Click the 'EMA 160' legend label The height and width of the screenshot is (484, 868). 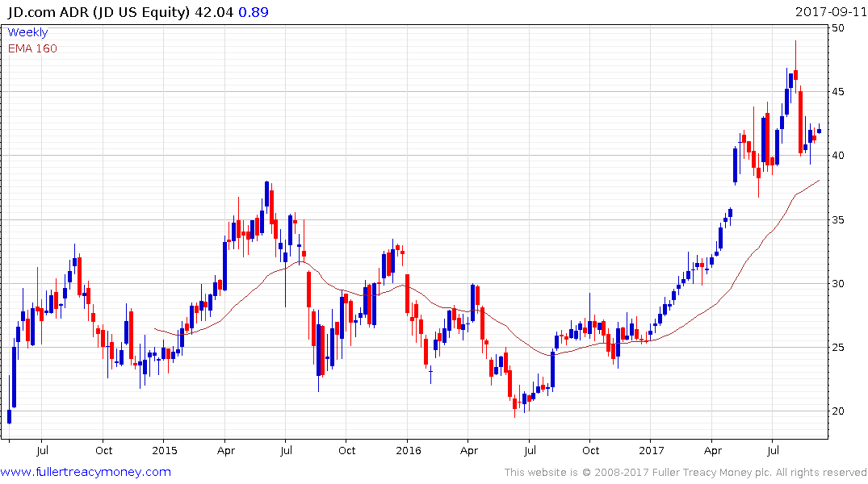coord(32,48)
